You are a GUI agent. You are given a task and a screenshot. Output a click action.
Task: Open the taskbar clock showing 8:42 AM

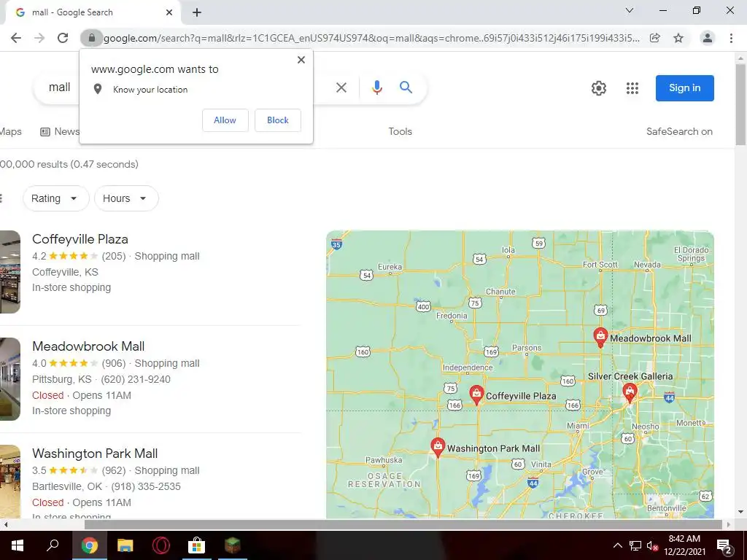pyautogui.click(x=684, y=545)
